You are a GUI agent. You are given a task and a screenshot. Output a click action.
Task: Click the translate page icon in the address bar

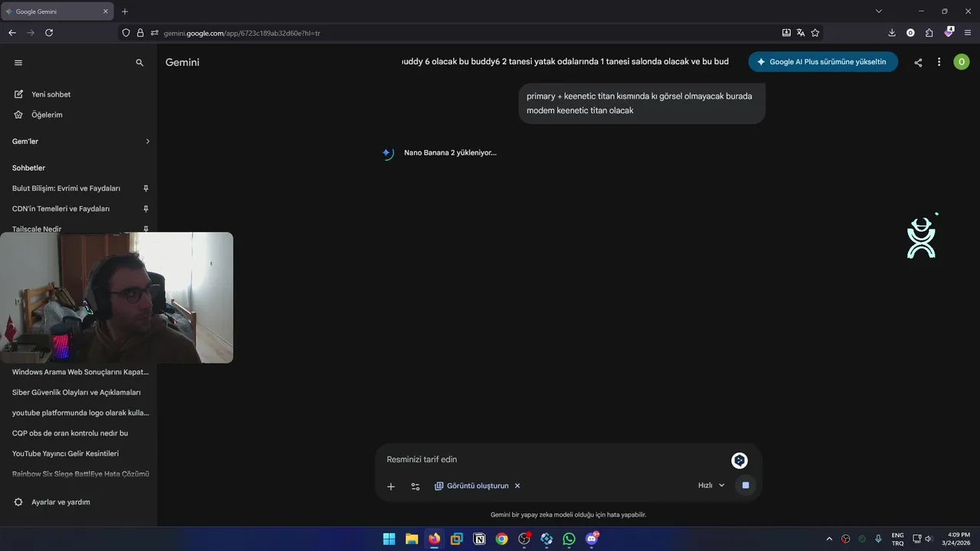(x=801, y=33)
